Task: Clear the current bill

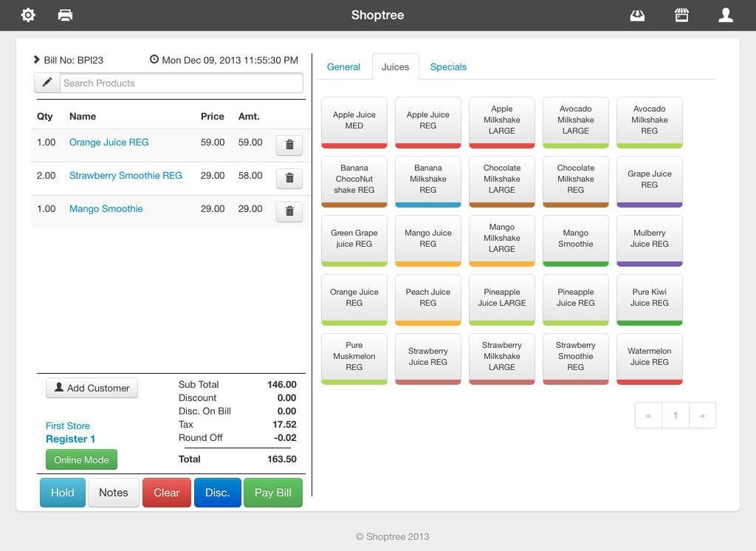Action: click(x=167, y=493)
